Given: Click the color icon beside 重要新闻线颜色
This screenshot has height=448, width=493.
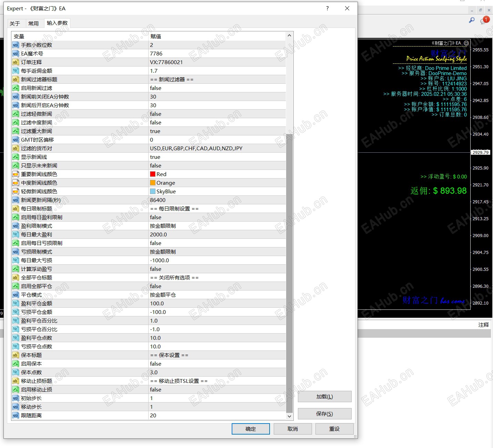Looking at the screenshot, I should point(15,174).
